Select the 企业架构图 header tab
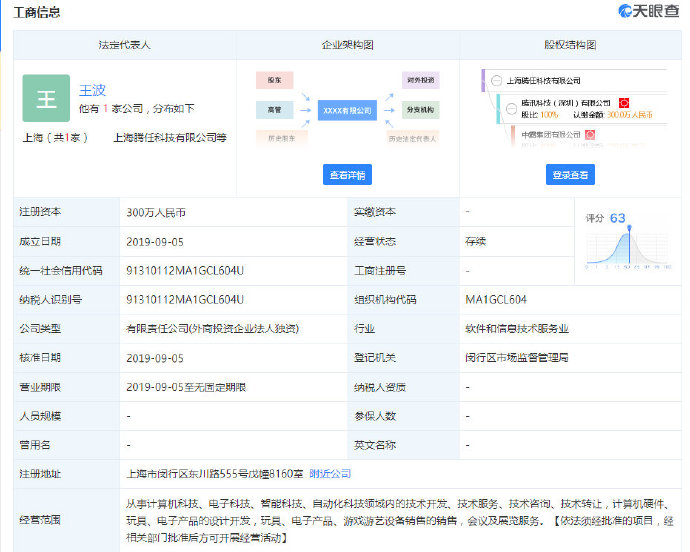Screen dimensions: 690x552 tap(348, 45)
